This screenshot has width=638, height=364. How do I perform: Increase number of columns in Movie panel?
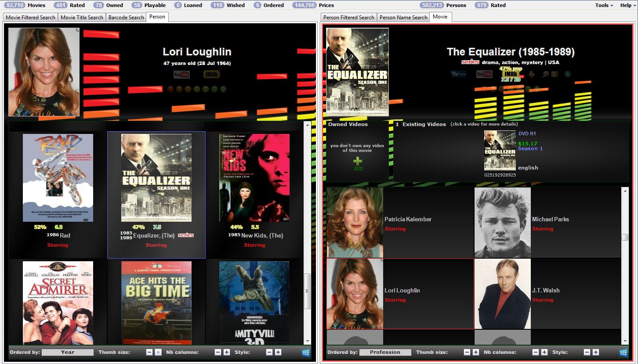544,352
